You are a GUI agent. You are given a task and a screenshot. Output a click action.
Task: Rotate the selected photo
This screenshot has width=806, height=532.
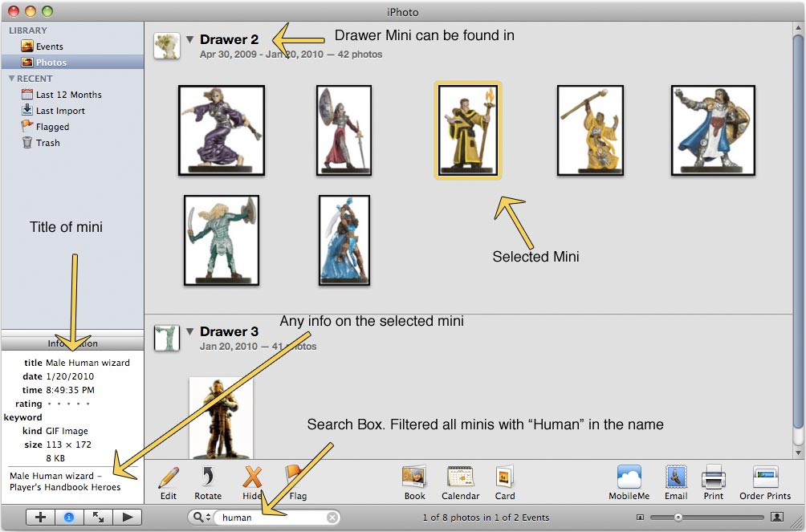[208, 483]
